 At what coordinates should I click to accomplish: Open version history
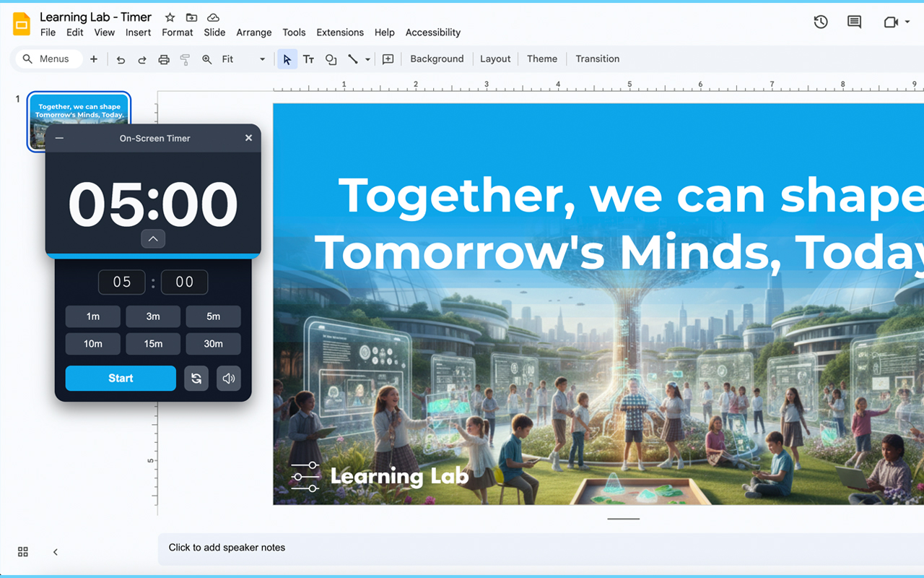pos(821,22)
